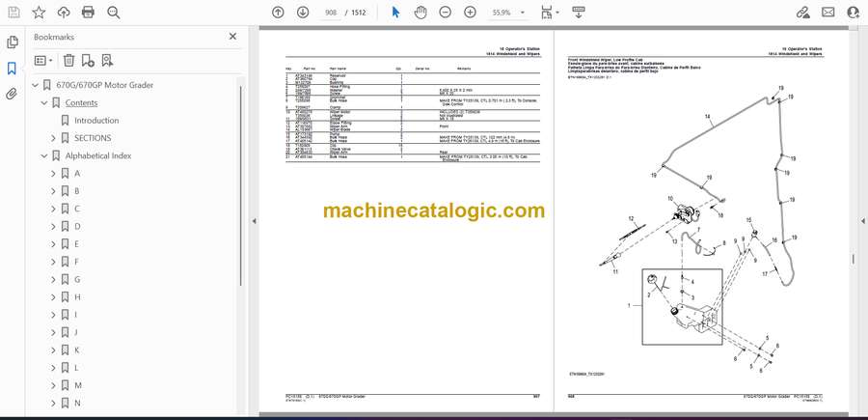Image resolution: width=868 pixels, height=420 pixels.
Task: Print the document
Action: [x=88, y=13]
